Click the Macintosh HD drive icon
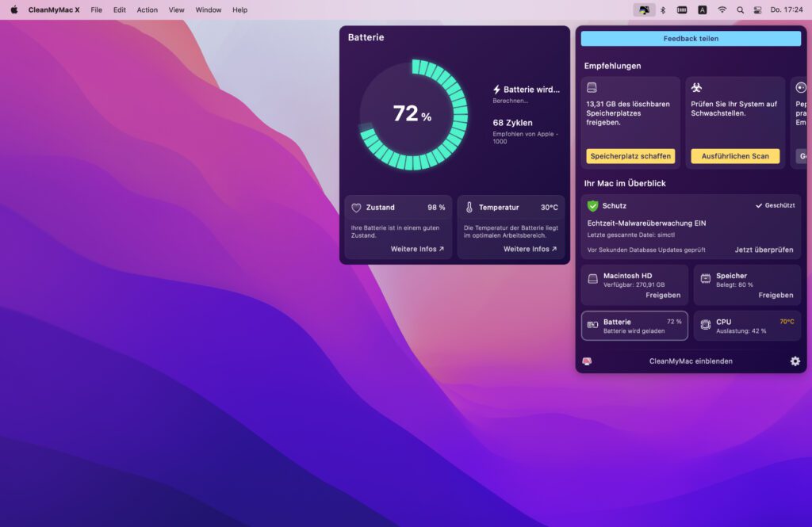 coord(592,279)
